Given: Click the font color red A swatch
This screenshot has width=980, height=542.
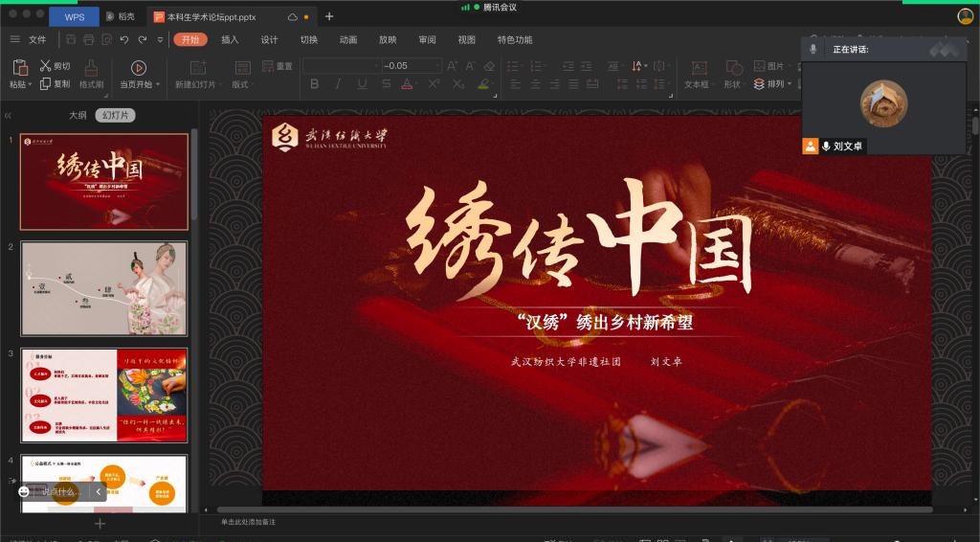Looking at the screenshot, I should (407, 84).
